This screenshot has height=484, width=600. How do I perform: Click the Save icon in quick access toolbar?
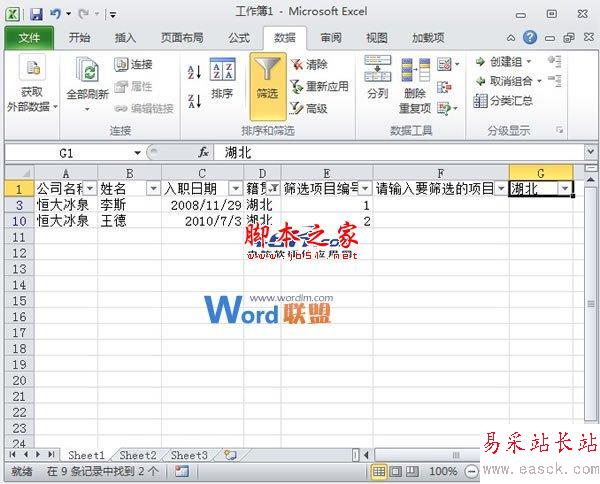(x=36, y=14)
